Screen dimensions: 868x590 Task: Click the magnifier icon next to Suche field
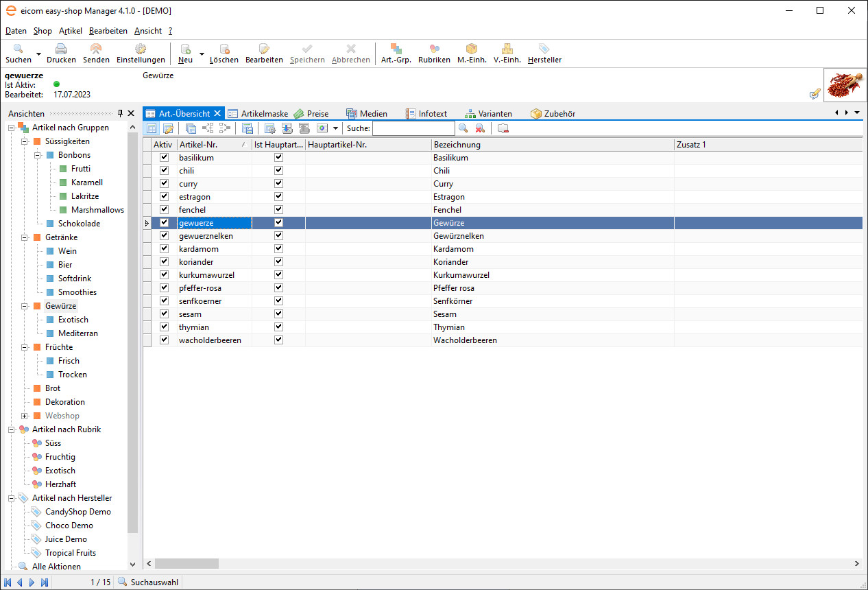[x=463, y=128]
